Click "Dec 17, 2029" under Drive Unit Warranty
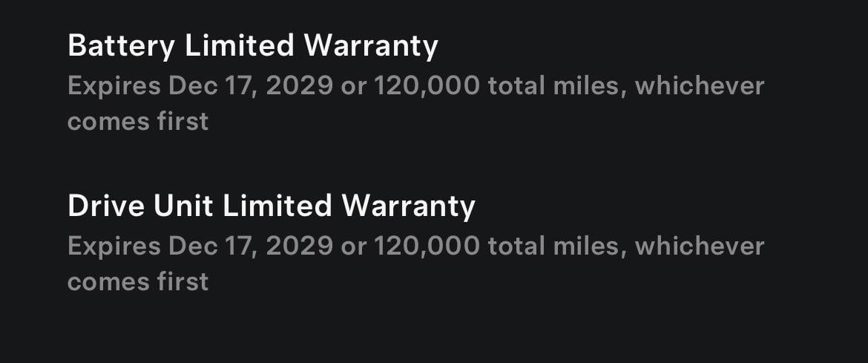Image resolution: width=868 pixels, height=363 pixels. (x=251, y=246)
